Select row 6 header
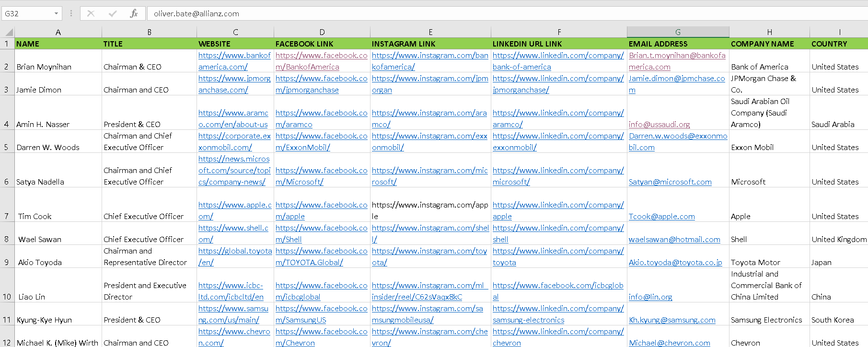This screenshot has width=868, height=347. tap(7, 170)
